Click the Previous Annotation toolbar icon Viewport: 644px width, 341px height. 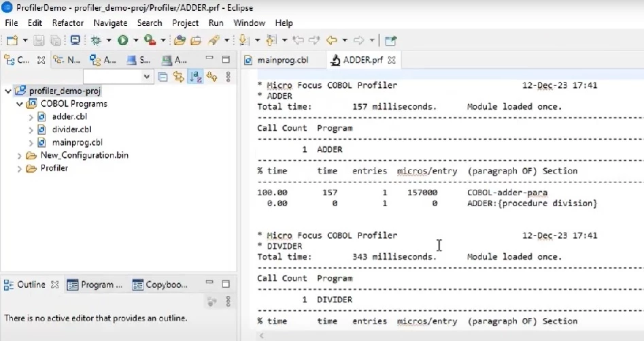tap(271, 40)
